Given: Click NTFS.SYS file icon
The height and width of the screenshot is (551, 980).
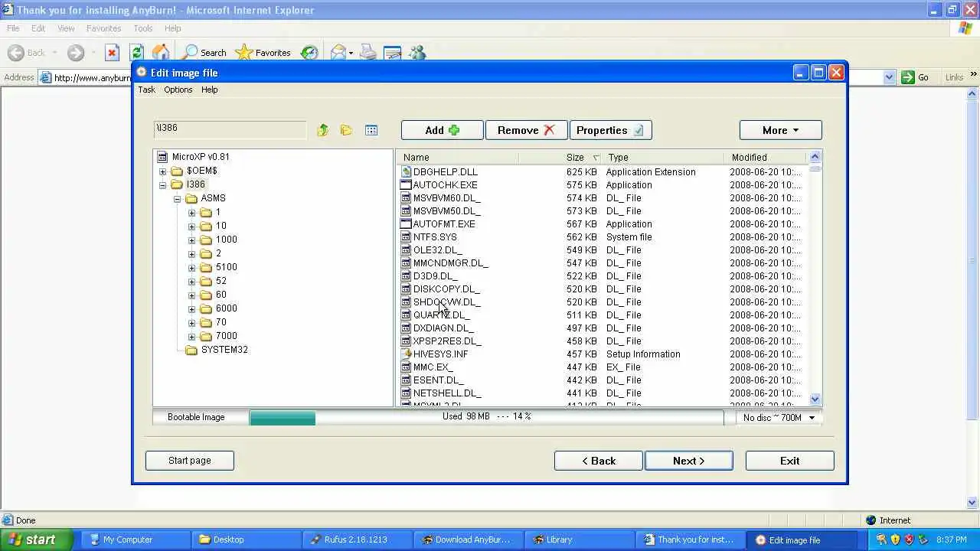Looking at the screenshot, I should pos(407,237).
